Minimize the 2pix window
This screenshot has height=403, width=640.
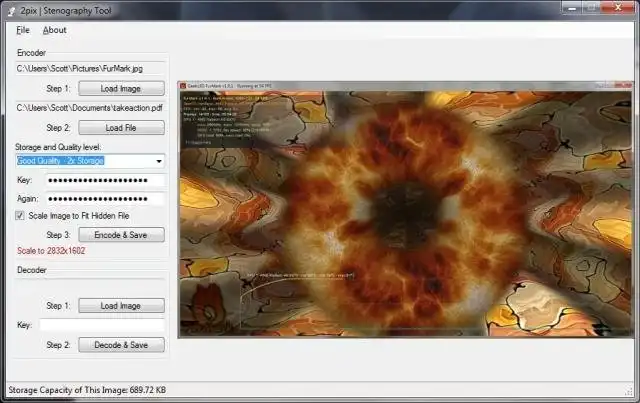click(x=571, y=7)
